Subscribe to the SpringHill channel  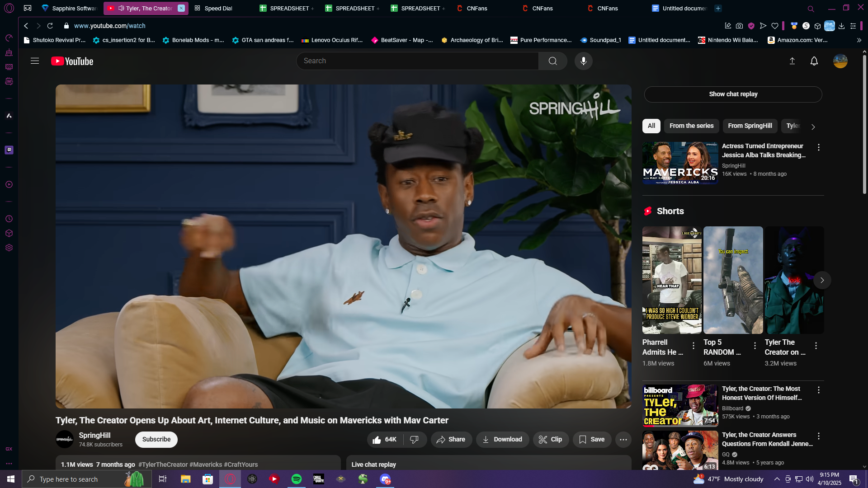click(156, 439)
